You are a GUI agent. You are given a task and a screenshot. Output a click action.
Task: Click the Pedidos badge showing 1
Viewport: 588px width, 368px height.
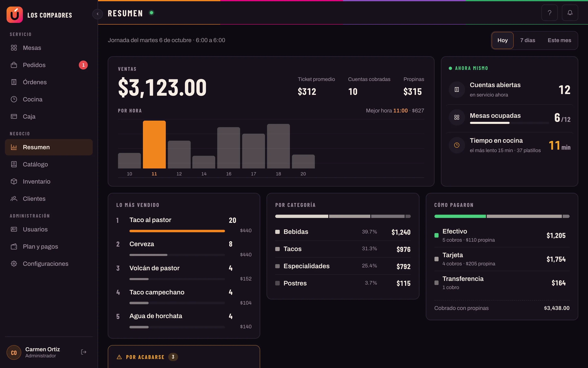[83, 65]
